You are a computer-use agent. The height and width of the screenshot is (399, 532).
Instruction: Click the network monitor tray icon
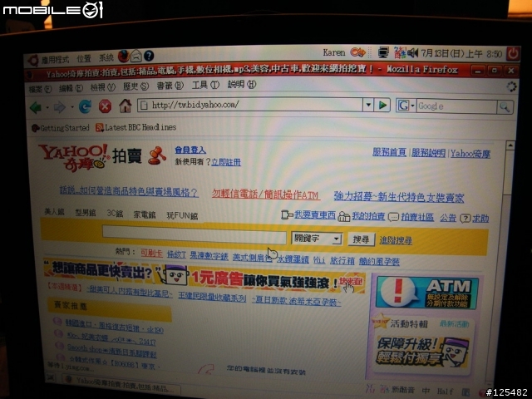point(383,52)
